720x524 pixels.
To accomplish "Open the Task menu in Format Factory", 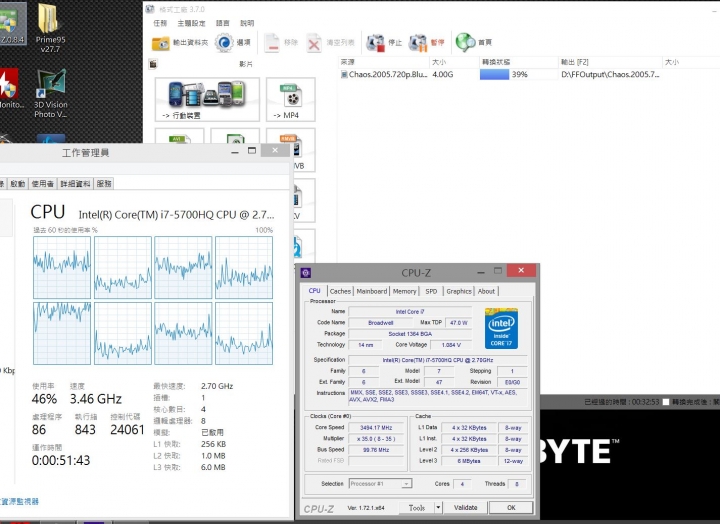I will (160, 23).
